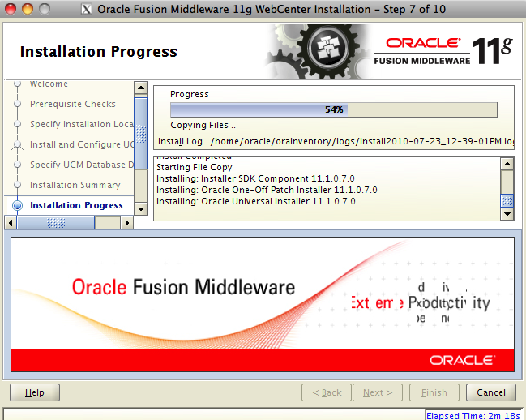
Task: Click the install log down scroll arrow
Action: [507, 214]
